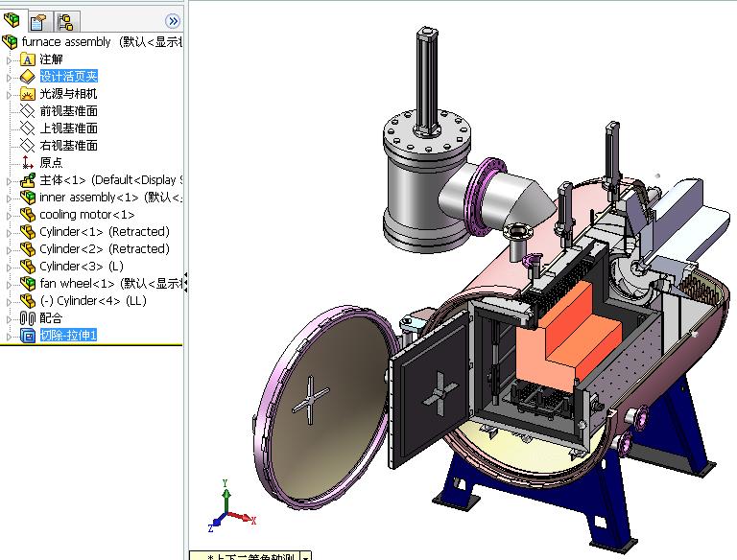737x560 pixels.
Task: Select the '上视基准面' tree item text
Action: (69, 128)
